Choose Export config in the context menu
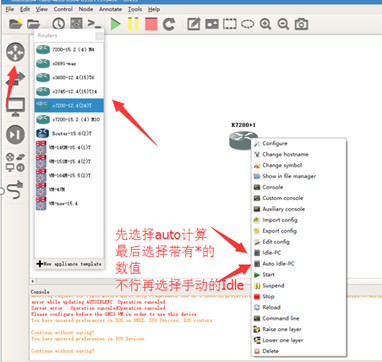 click(x=299, y=231)
